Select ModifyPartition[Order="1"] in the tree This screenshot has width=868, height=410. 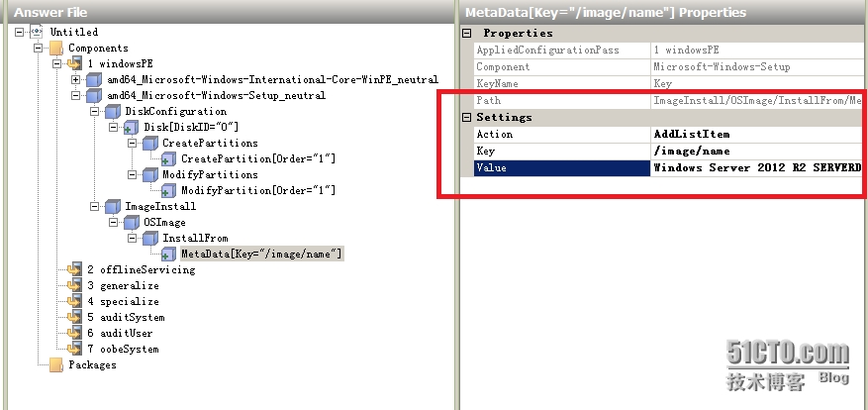258,190
